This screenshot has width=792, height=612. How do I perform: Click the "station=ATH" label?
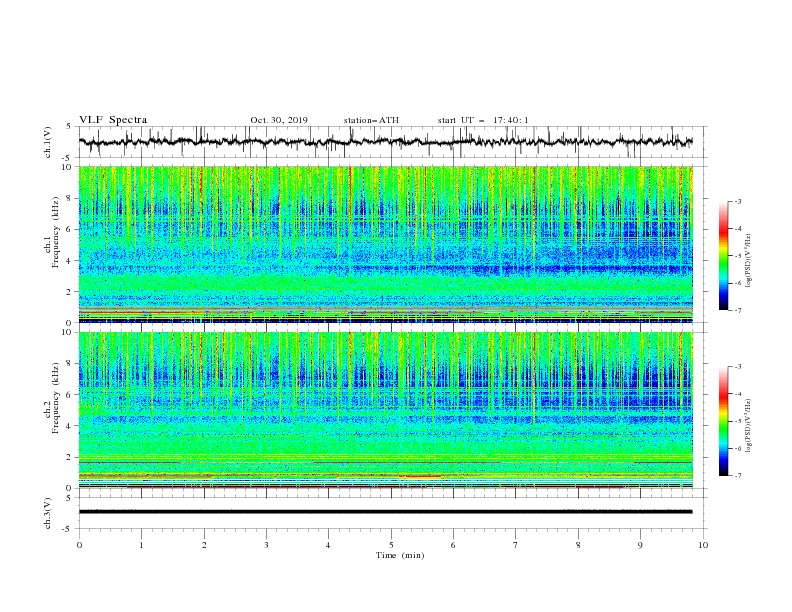(371, 120)
